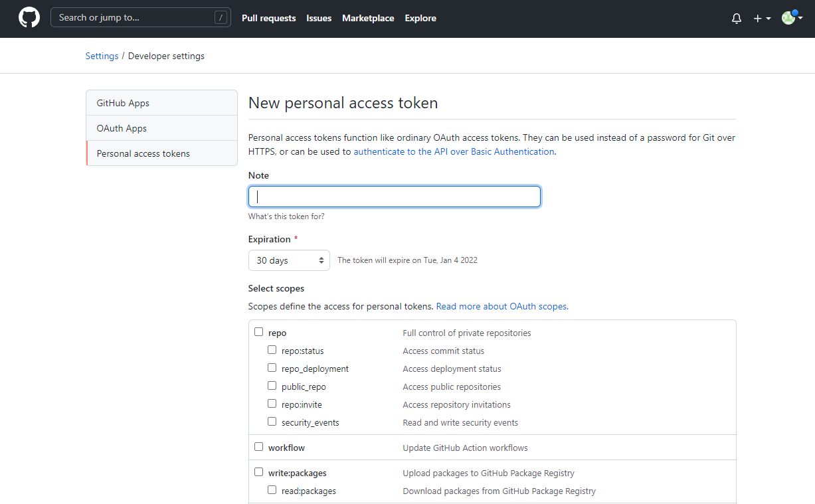Click the Developer settings breadcrumb text
Screen dimensions: 815x504
(x=166, y=56)
